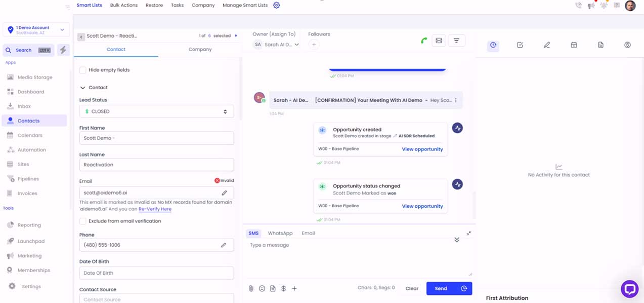This screenshot has width=644, height=303.
Task: Open the Appointments calendar icon on the right
Action: pos(574,45)
